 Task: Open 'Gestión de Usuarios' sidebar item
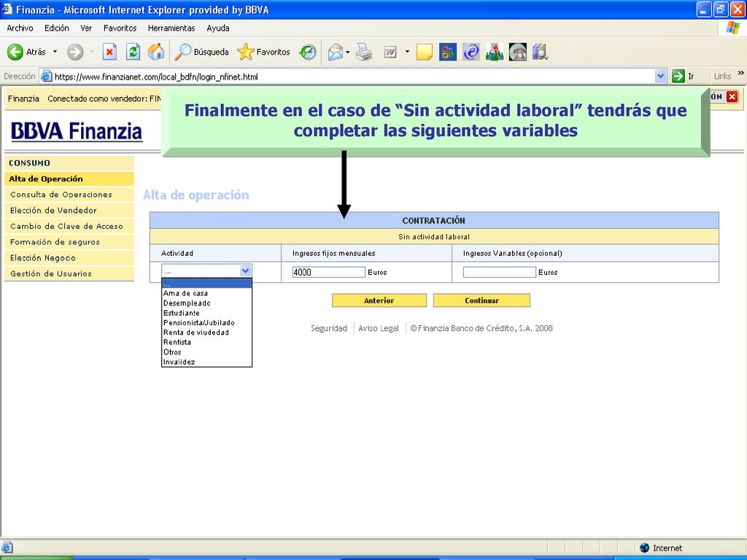coord(69,273)
